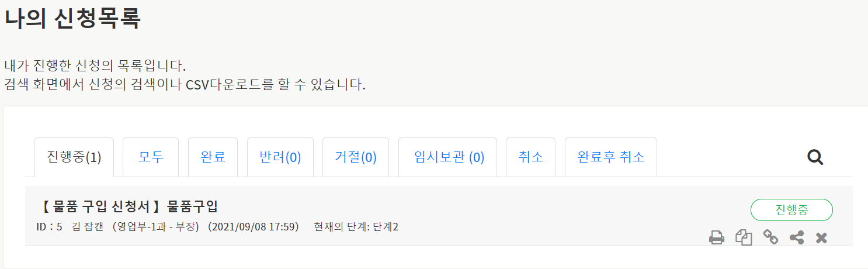Click applicant name 김 잡캔
This screenshot has width=868, height=269.
pyautogui.click(x=89, y=226)
